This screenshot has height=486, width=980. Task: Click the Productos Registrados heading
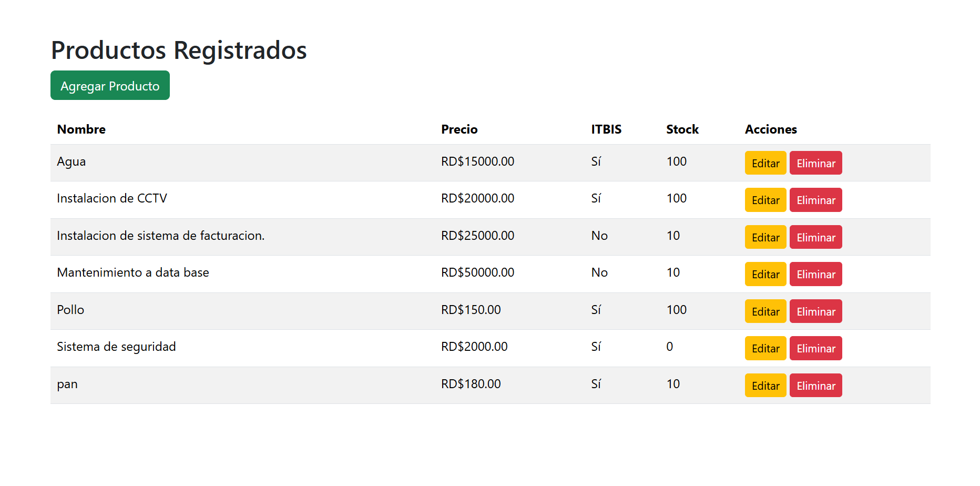coord(179,50)
